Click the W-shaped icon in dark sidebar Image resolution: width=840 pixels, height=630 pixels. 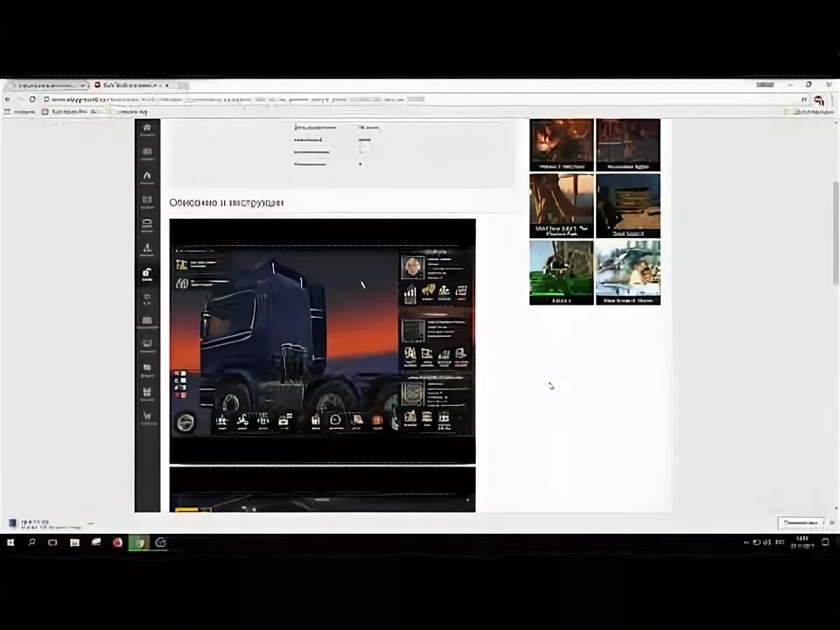point(147,416)
